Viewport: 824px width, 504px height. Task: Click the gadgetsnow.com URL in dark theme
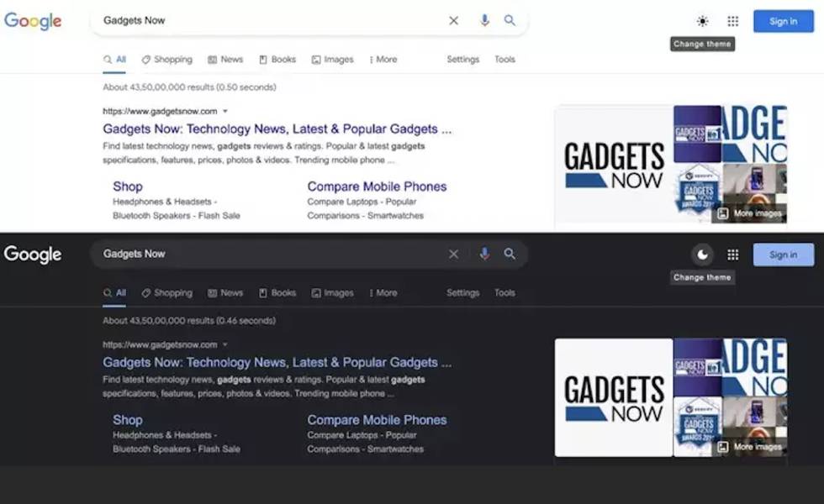pyautogui.click(x=160, y=345)
